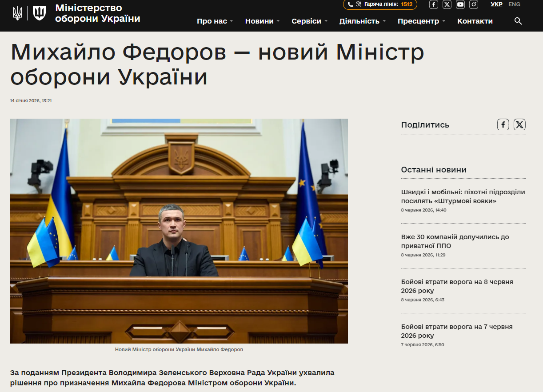Open news "Бойові втрати ворога на 7 червня 2026 року"
Image resolution: width=543 pixels, height=392 pixels.
[x=457, y=331]
